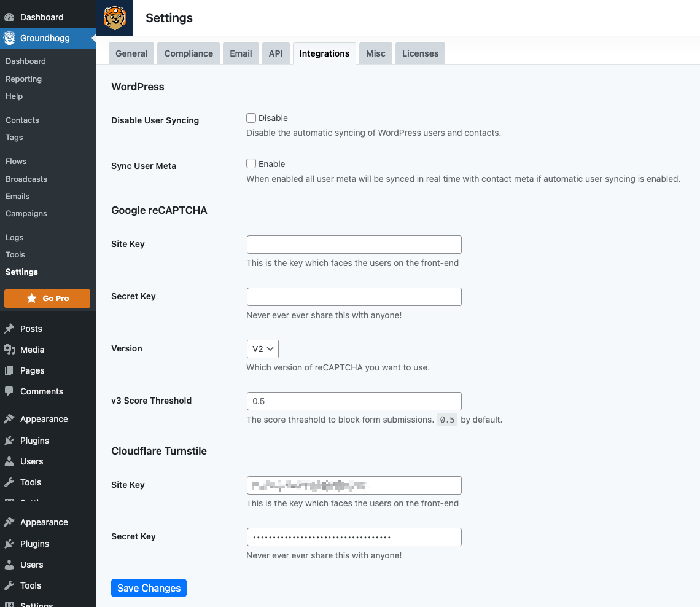The height and width of the screenshot is (607, 700).
Task: Open the Logs submenu link
Action: tap(14, 238)
